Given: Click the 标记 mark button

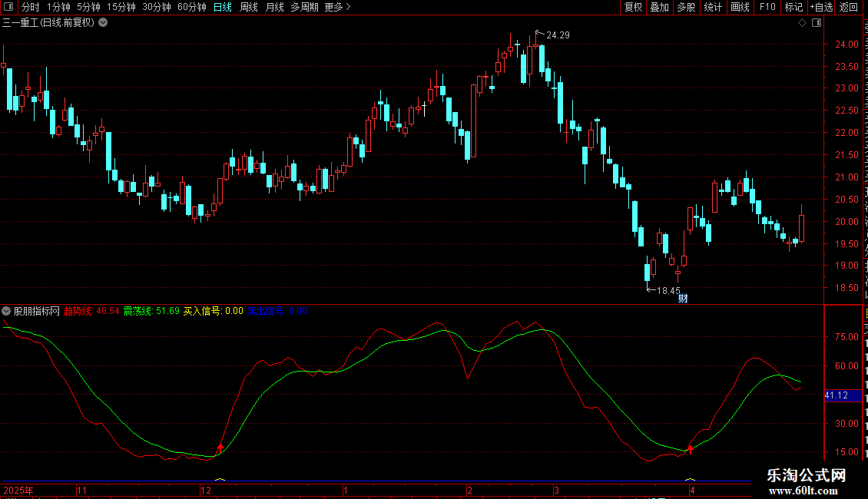Looking at the screenshot, I should tap(793, 7).
